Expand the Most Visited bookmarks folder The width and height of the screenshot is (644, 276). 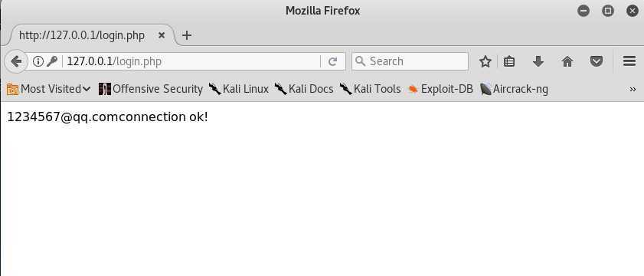pyautogui.click(x=48, y=89)
